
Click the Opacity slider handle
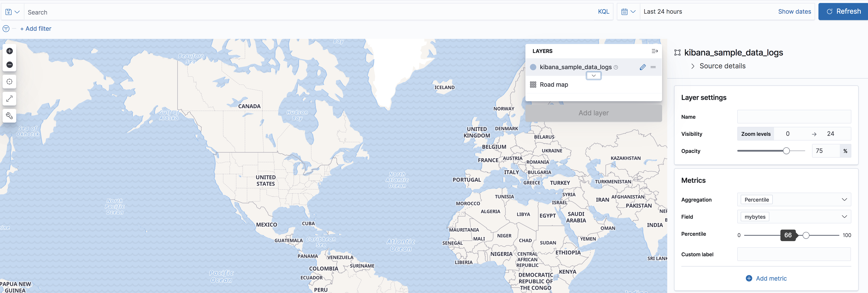click(786, 151)
